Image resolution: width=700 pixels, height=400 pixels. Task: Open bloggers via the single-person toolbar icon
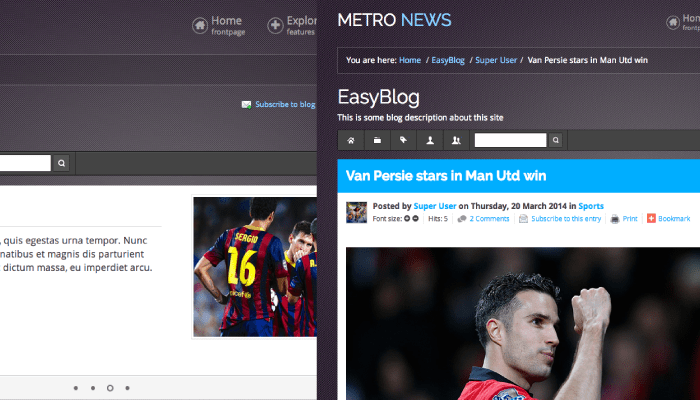[x=429, y=140]
